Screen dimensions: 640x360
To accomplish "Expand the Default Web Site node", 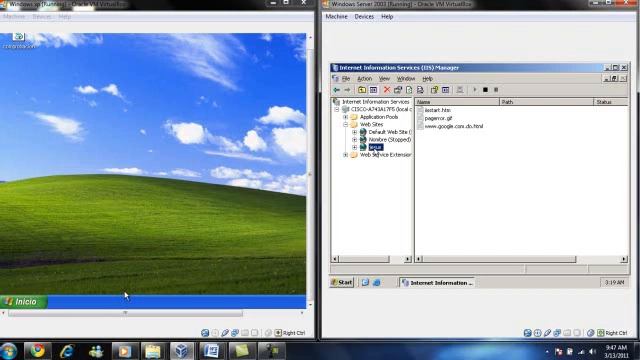I will tap(354, 132).
